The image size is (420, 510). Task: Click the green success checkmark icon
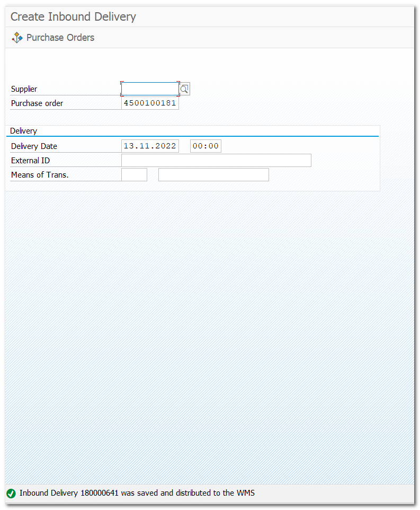click(11, 494)
